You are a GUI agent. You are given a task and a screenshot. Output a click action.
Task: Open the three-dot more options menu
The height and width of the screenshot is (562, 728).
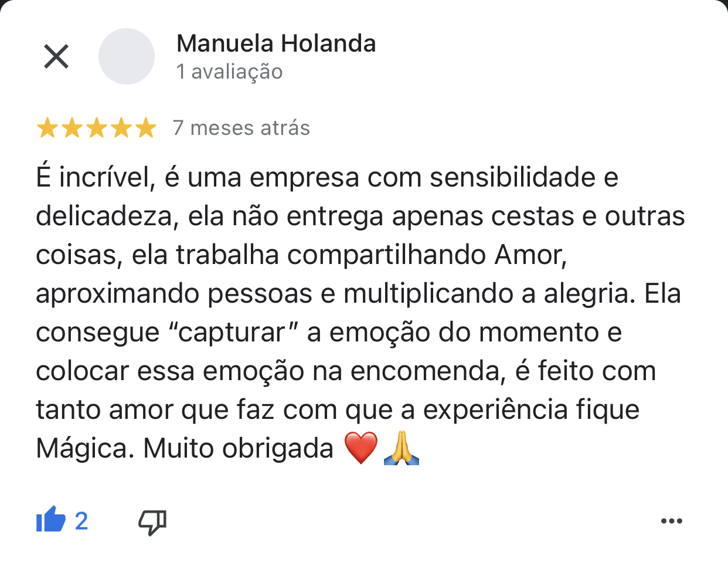tap(671, 521)
